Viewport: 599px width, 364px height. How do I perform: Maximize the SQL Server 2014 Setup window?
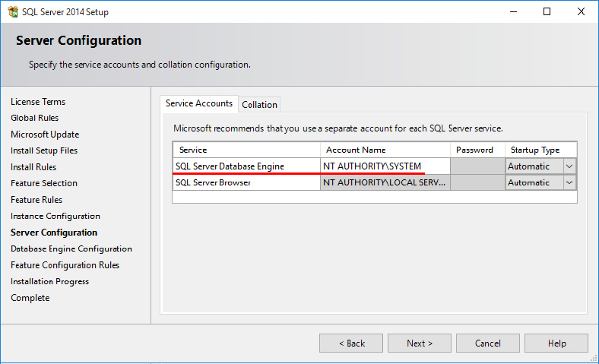click(547, 12)
